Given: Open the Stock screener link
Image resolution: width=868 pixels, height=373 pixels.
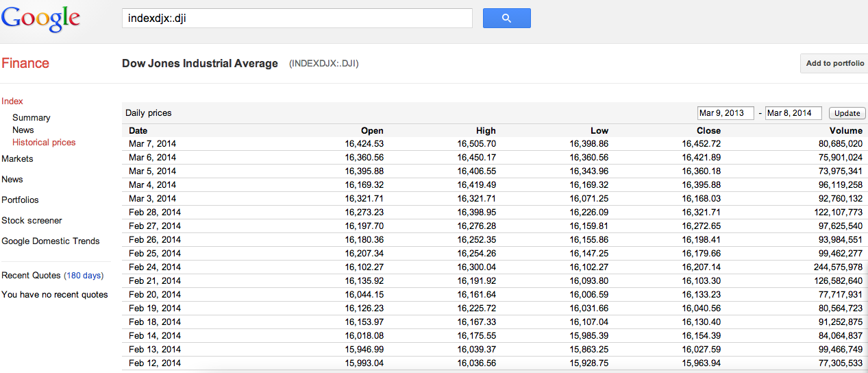Looking at the screenshot, I should 32,220.
